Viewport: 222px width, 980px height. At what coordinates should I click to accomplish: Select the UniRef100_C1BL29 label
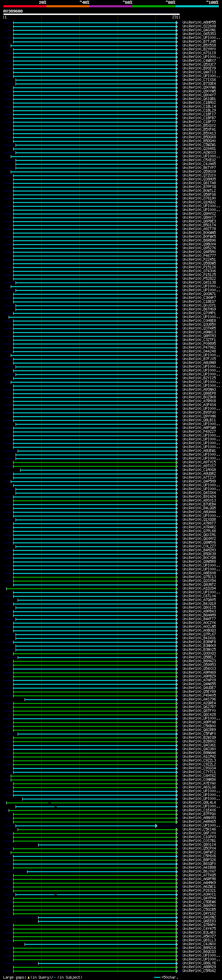coord(199,110)
